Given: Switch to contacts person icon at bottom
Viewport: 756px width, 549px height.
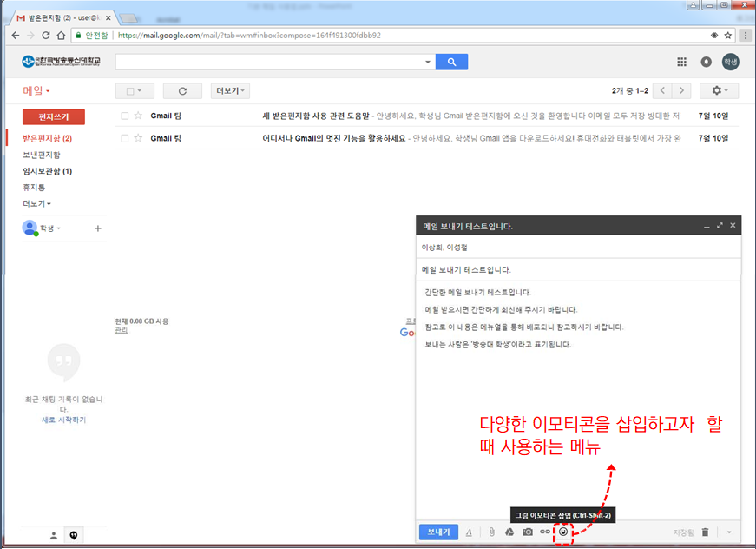Looking at the screenshot, I should point(54,535).
